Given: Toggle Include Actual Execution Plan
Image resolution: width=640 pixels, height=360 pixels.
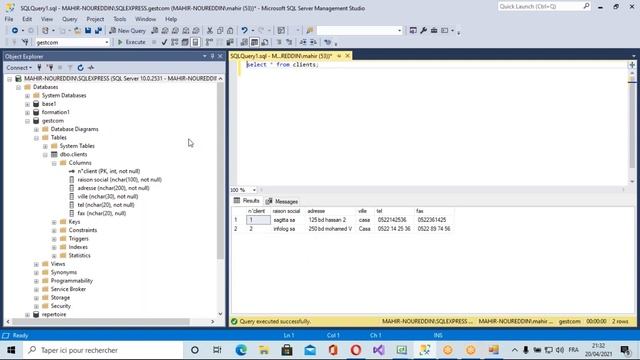Looking at the screenshot, I should click(x=209, y=42).
